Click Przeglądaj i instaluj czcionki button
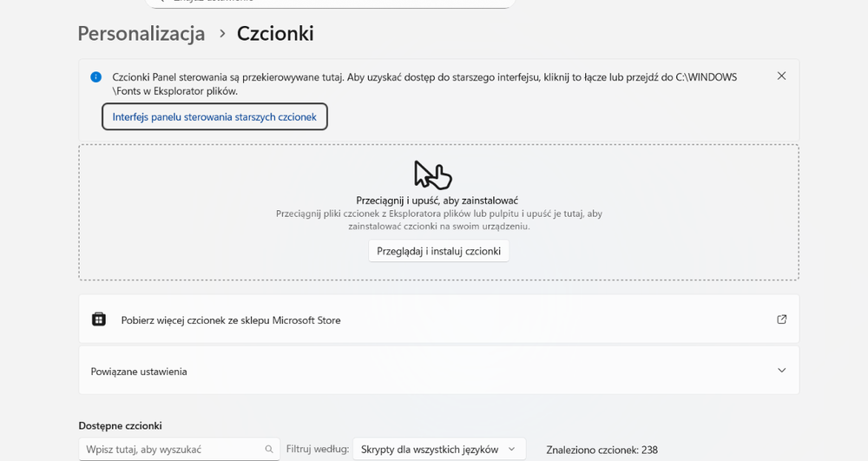 tap(438, 251)
